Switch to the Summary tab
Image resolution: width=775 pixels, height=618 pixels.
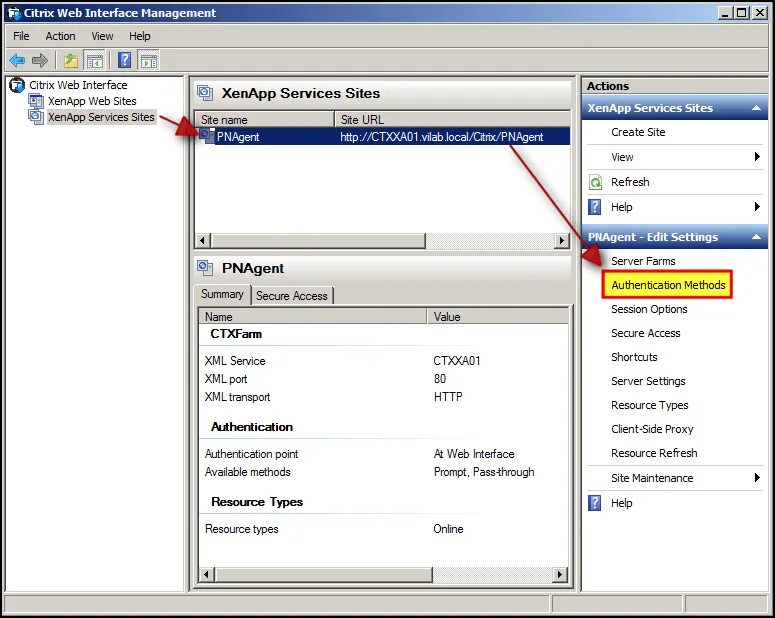pyautogui.click(x=222, y=294)
